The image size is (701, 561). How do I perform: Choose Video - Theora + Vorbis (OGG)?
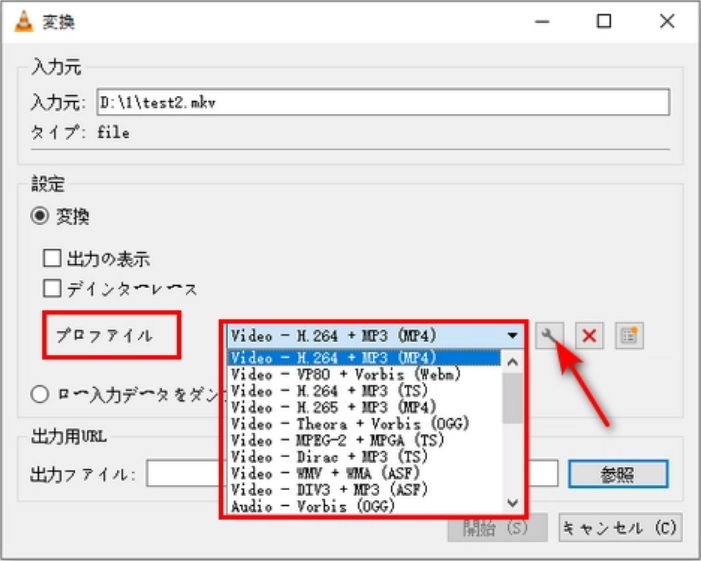tap(364, 424)
